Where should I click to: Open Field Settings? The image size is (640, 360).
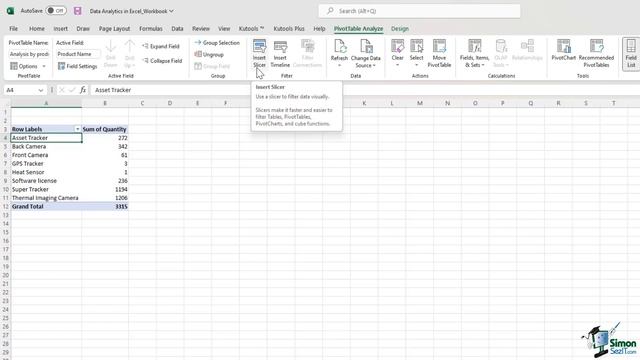(78, 66)
